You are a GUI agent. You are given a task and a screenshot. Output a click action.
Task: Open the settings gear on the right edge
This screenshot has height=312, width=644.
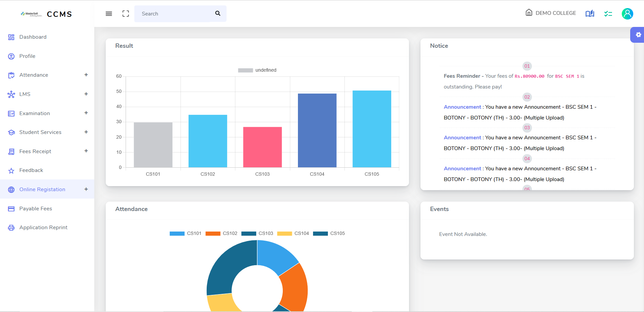pyautogui.click(x=638, y=35)
